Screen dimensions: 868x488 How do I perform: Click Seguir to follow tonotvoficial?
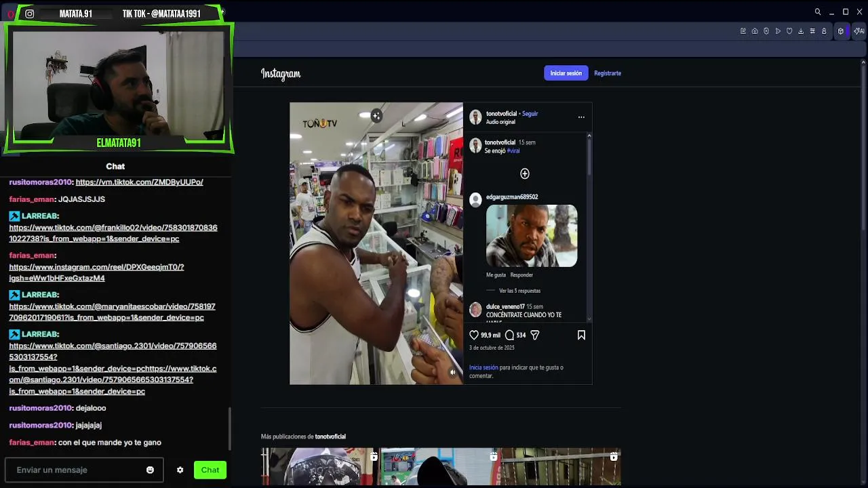(530, 114)
